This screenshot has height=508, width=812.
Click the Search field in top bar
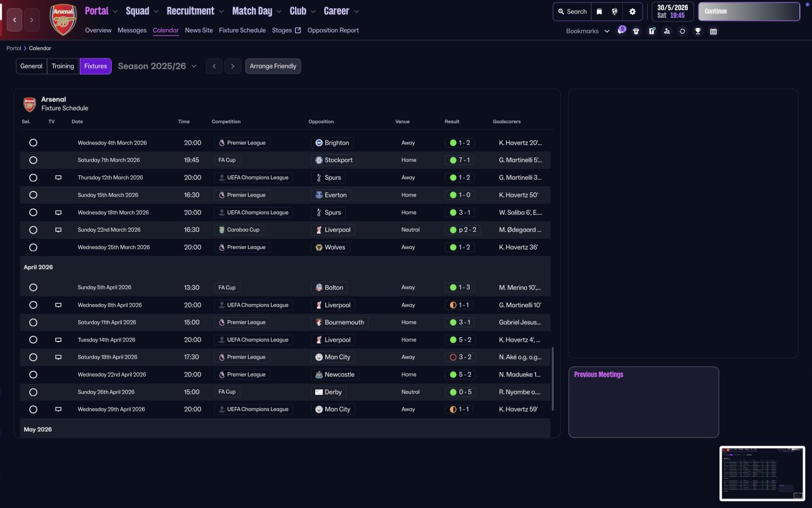[571, 11]
